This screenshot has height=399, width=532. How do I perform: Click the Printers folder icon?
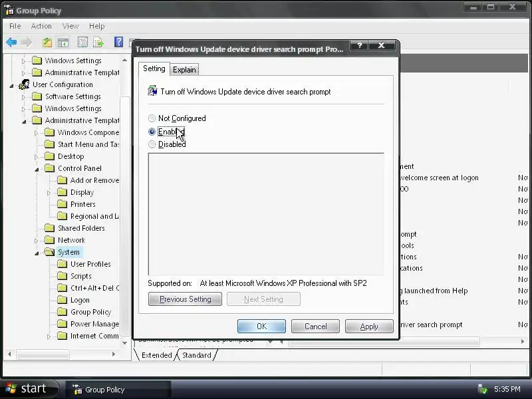(x=62, y=204)
